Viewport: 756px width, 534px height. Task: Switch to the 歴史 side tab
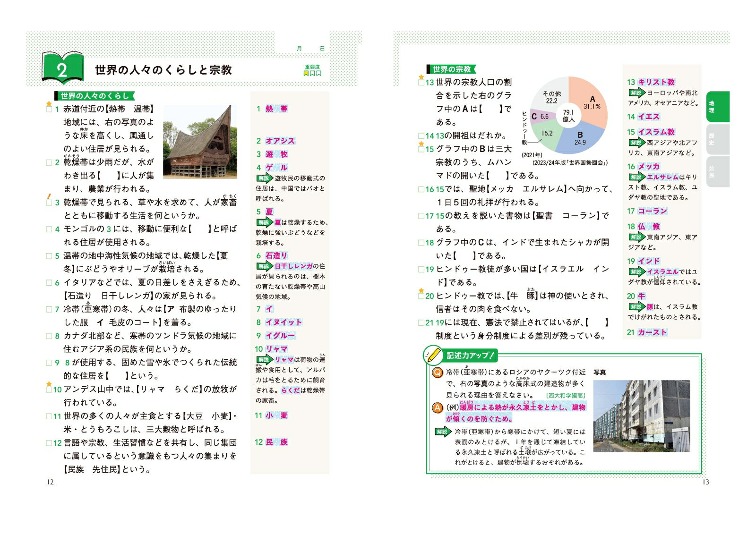coord(718,139)
